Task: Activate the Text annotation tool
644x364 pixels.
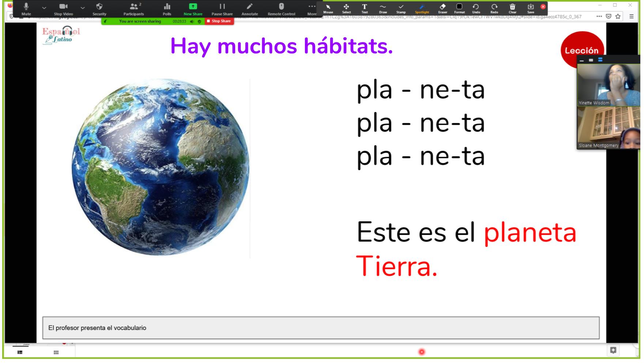Action: [x=364, y=8]
